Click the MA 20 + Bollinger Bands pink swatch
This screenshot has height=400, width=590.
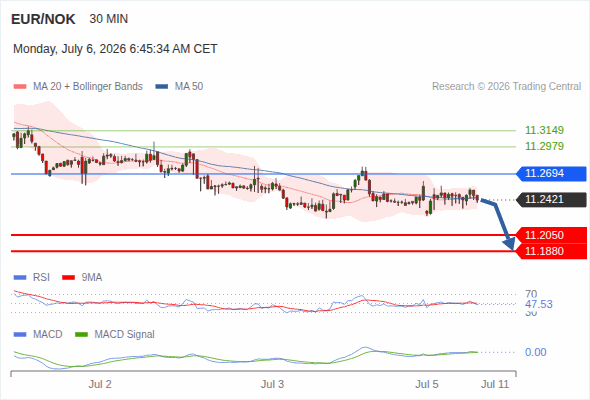point(20,87)
